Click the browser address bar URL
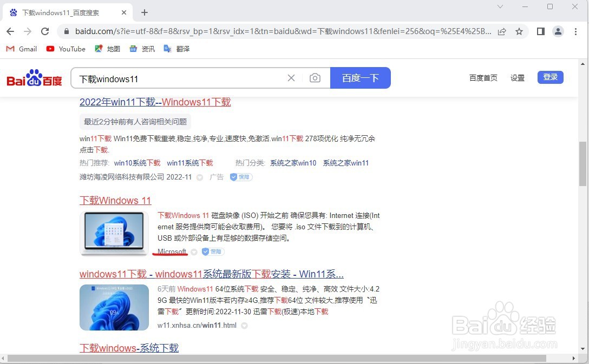The height and width of the screenshot is (364, 589). point(283,31)
